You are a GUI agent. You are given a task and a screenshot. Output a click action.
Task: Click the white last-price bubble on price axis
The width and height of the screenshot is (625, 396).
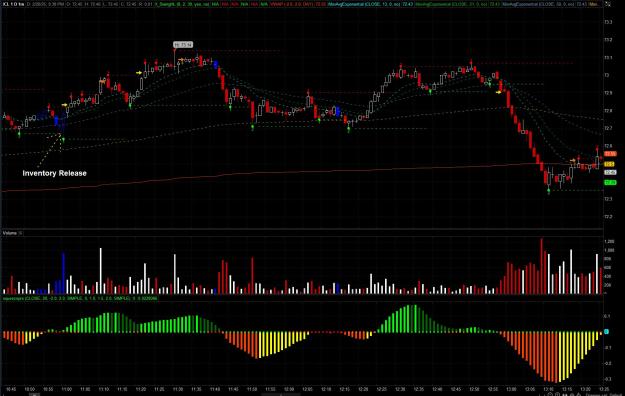coord(610,172)
